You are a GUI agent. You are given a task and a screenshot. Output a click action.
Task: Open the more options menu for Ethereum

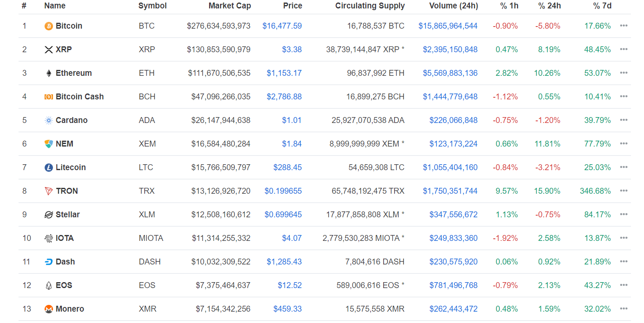[x=623, y=73]
